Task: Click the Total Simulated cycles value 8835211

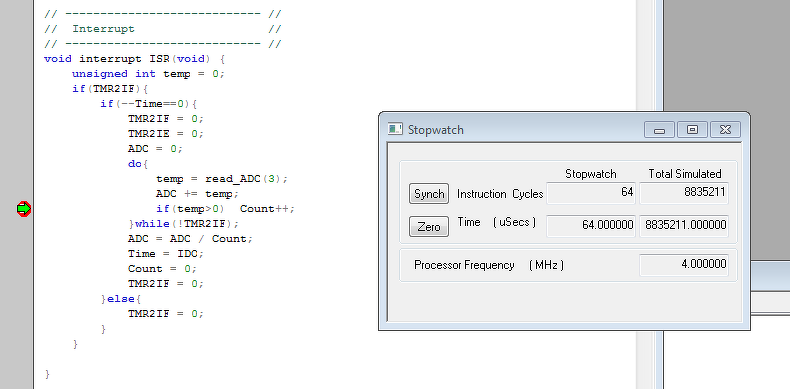Action: (684, 193)
